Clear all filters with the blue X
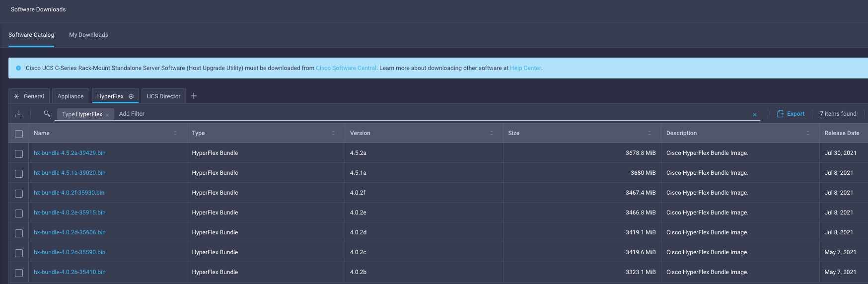Viewport: 868px width, 284px height. point(755,115)
